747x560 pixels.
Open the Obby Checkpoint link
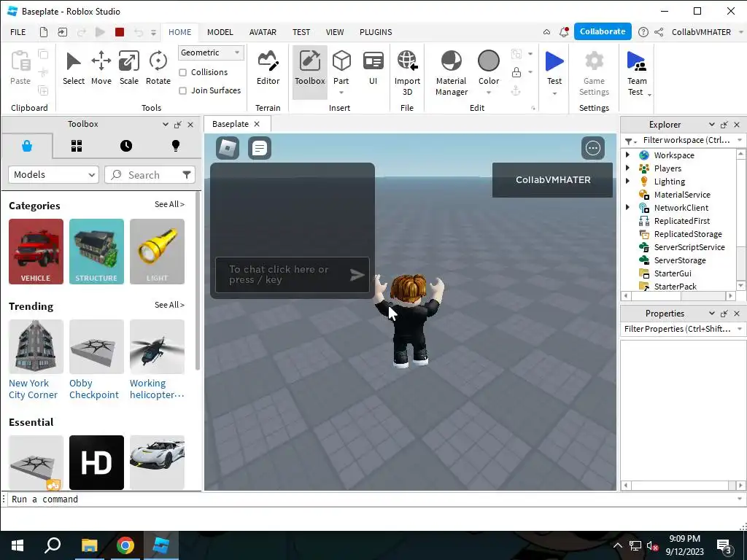coord(94,389)
